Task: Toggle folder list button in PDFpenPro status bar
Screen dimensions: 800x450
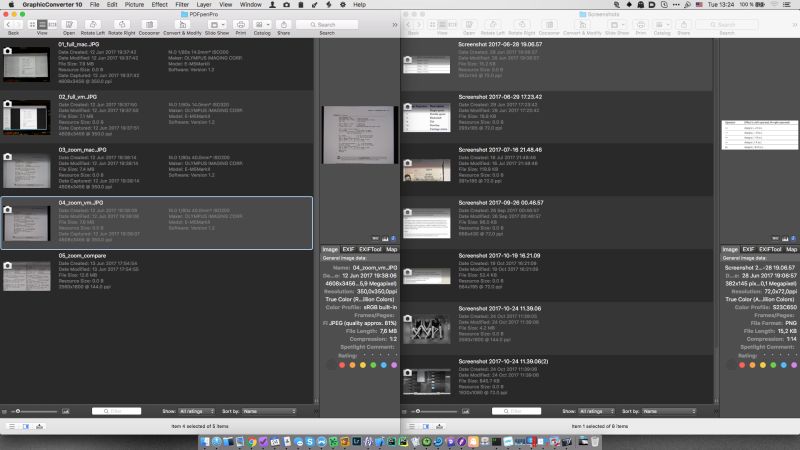Action: (12, 426)
